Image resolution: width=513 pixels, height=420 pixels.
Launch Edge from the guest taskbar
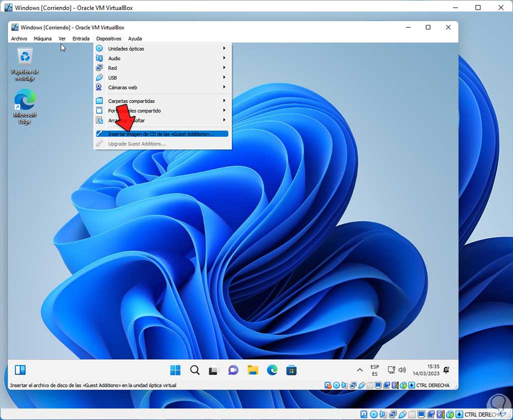pyautogui.click(x=272, y=370)
